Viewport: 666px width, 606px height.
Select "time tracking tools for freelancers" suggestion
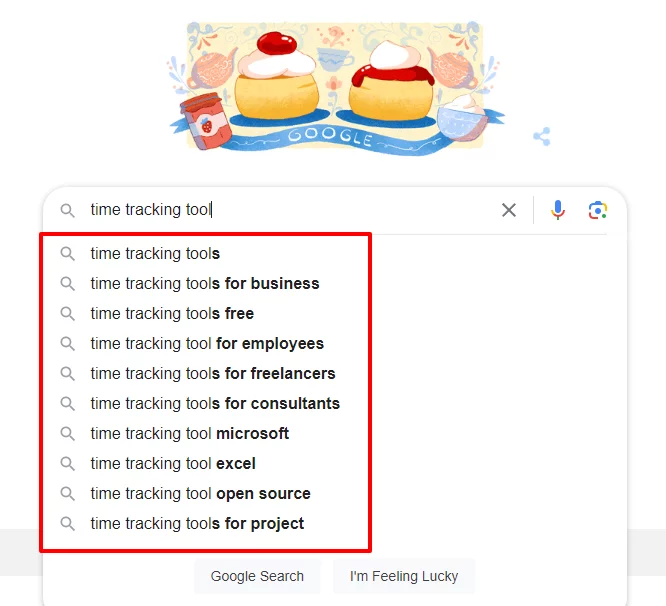coord(213,374)
